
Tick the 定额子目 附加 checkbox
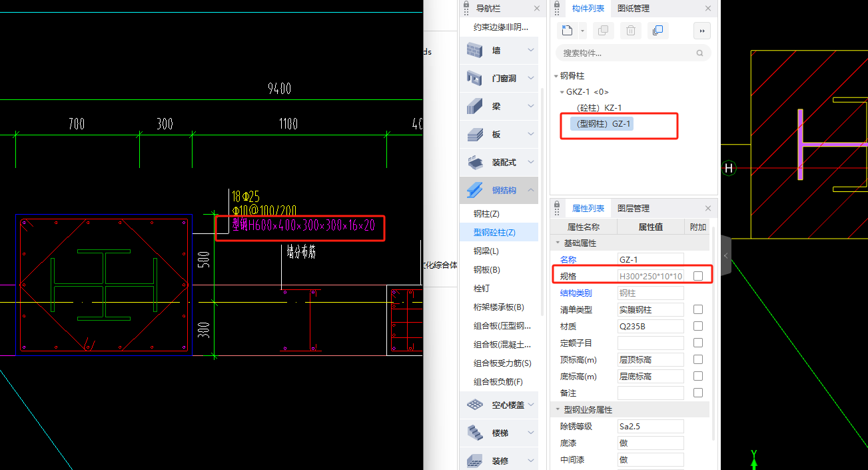(698, 343)
